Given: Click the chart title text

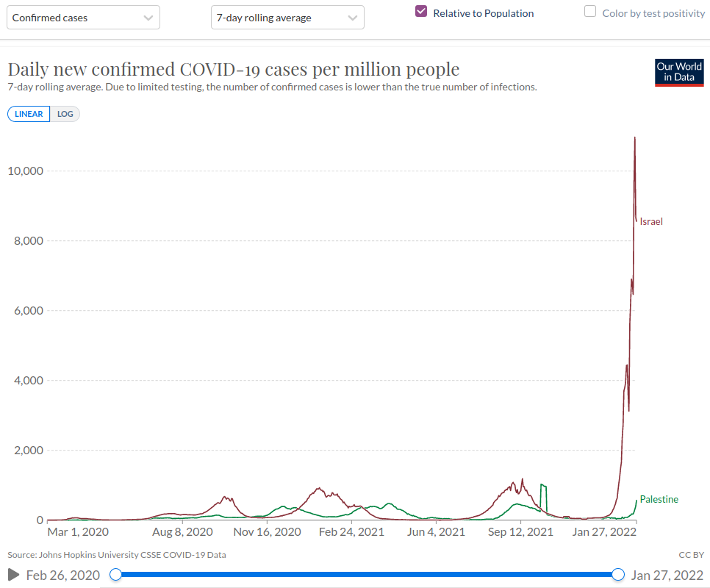Looking at the screenshot, I should click(x=233, y=69).
